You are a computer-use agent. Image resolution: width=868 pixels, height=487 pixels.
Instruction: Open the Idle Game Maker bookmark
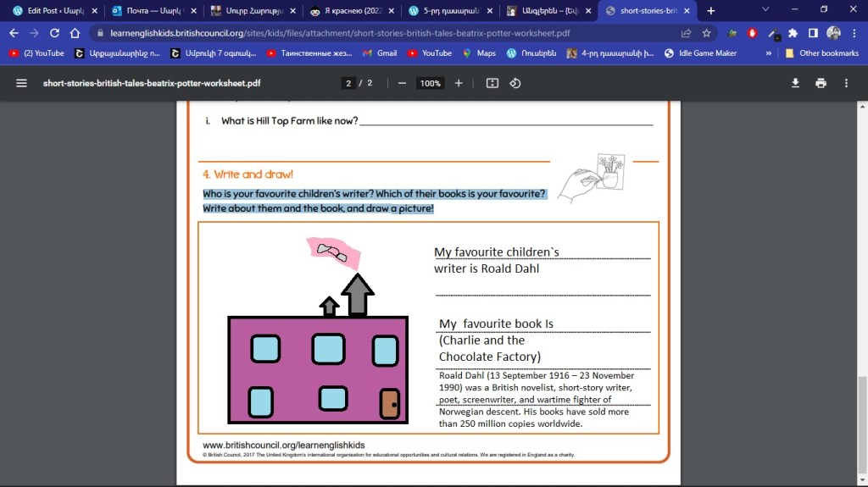point(700,53)
